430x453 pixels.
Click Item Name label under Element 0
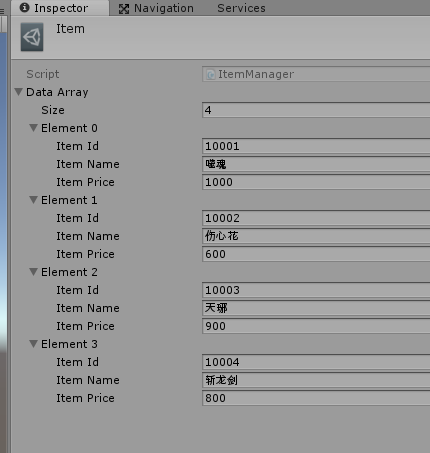[x=88, y=164]
